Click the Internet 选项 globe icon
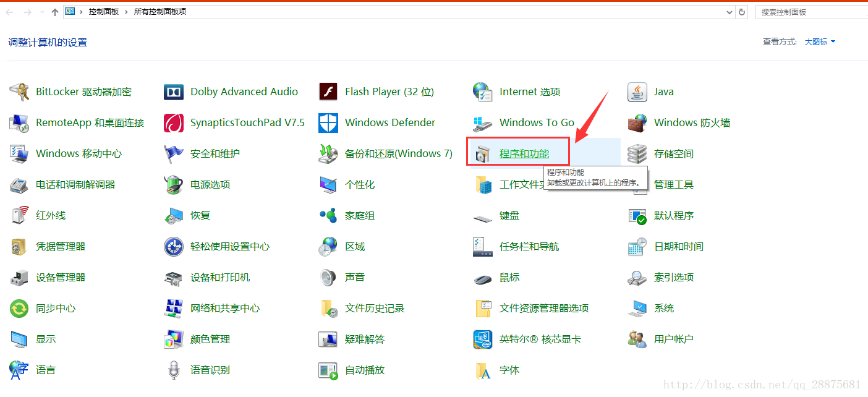 [x=483, y=92]
